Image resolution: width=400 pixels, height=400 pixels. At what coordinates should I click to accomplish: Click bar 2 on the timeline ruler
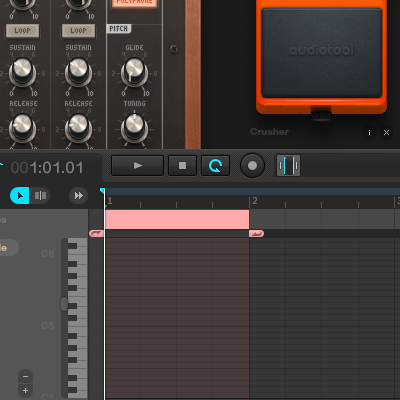255,201
